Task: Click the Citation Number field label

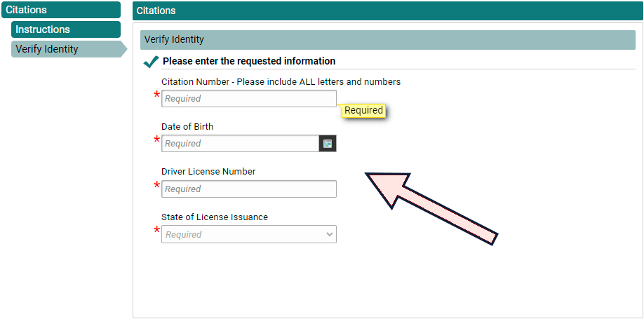Action: click(281, 82)
